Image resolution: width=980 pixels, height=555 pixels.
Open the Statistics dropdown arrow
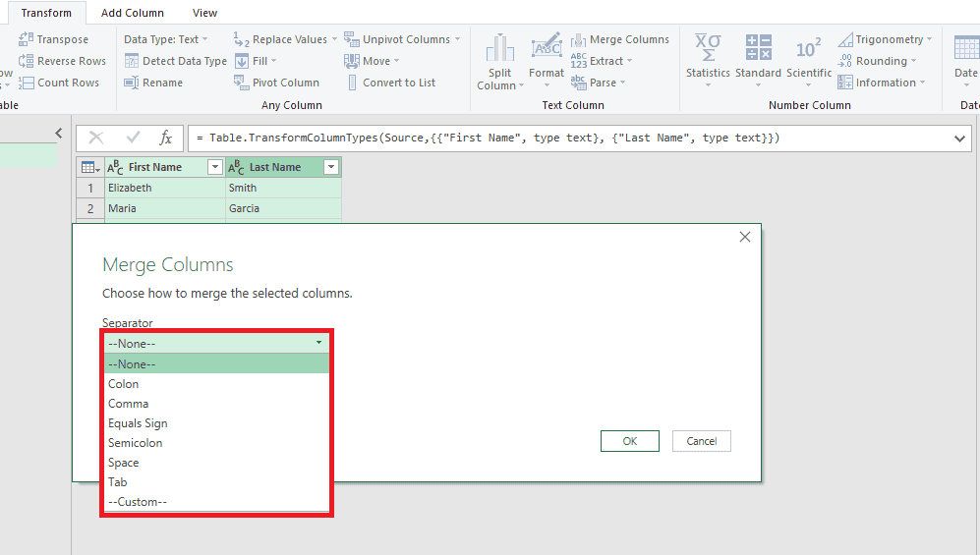(x=708, y=85)
